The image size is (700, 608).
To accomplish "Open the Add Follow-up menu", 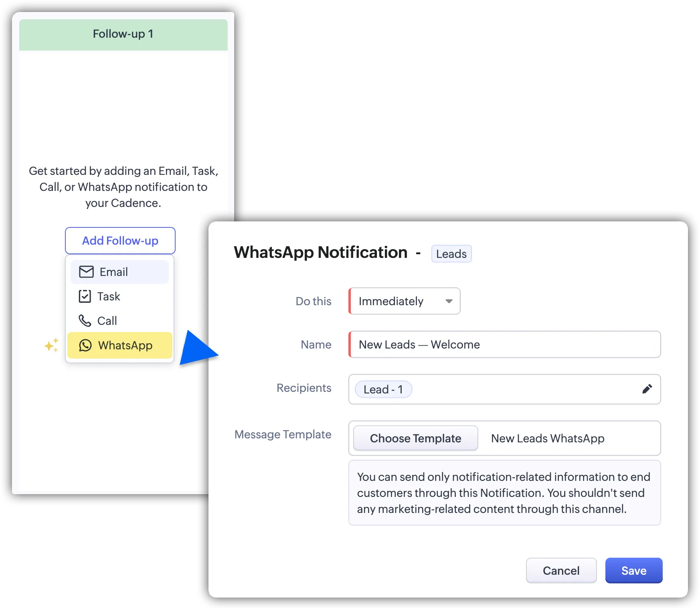I will pyautogui.click(x=120, y=241).
